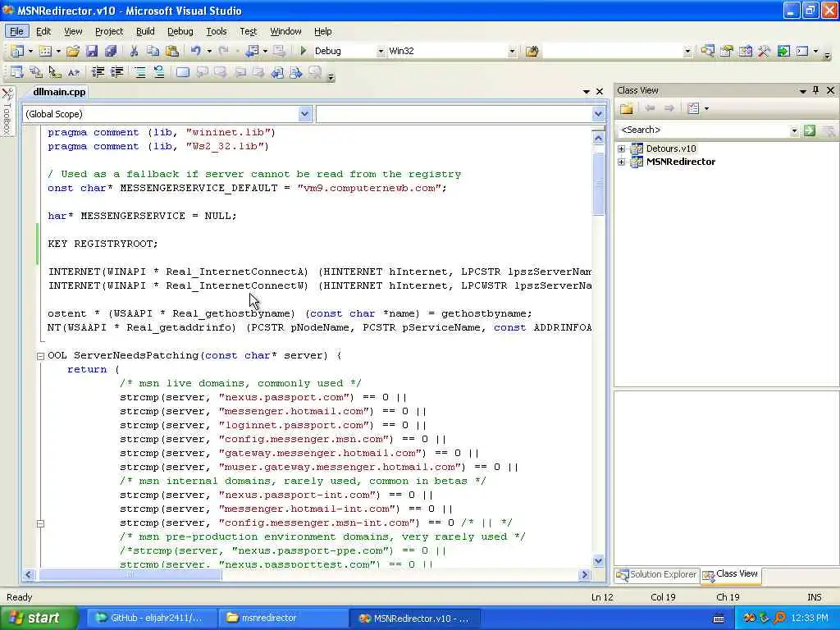Click Display an Object Member List icon

17,72
